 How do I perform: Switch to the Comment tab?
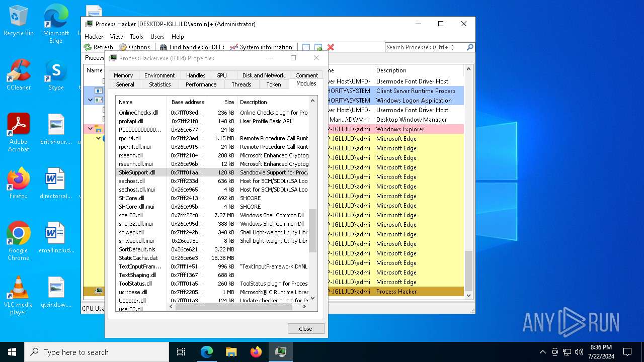click(x=307, y=75)
